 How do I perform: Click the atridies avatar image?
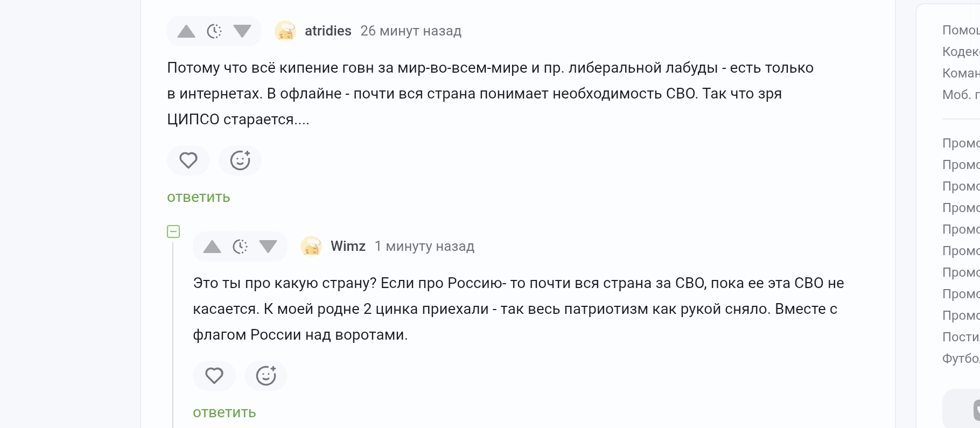[x=285, y=31]
